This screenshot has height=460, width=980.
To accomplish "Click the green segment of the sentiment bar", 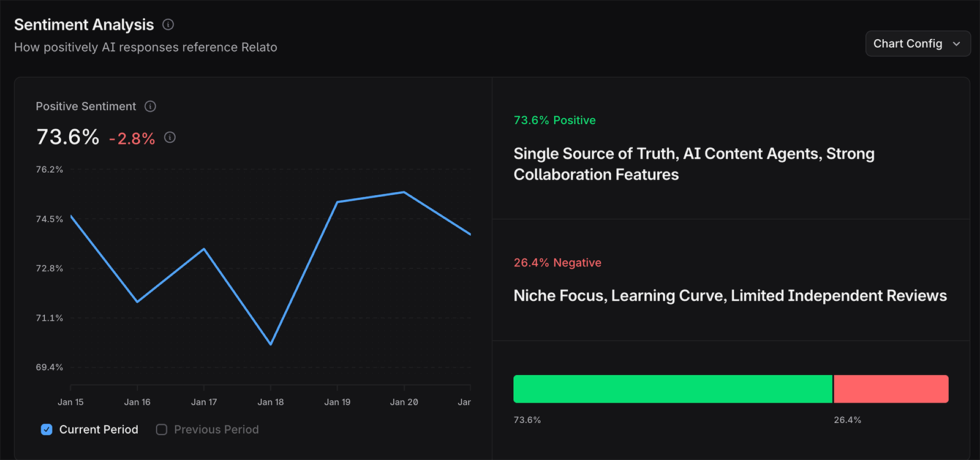I will pyautogui.click(x=673, y=388).
